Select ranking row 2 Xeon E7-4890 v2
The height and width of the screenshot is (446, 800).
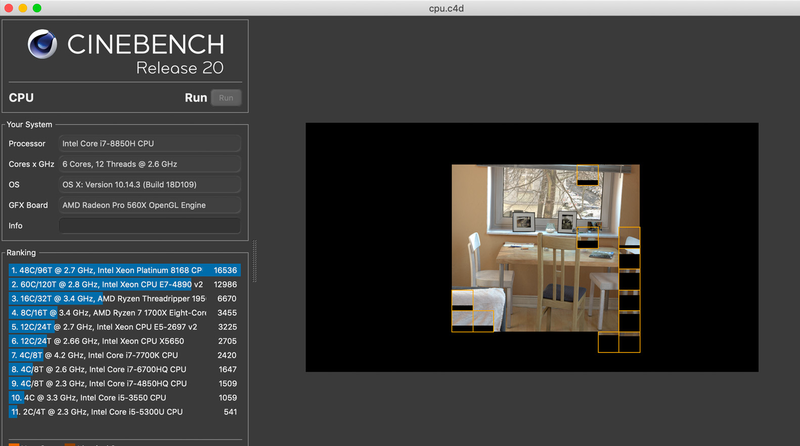point(124,284)
